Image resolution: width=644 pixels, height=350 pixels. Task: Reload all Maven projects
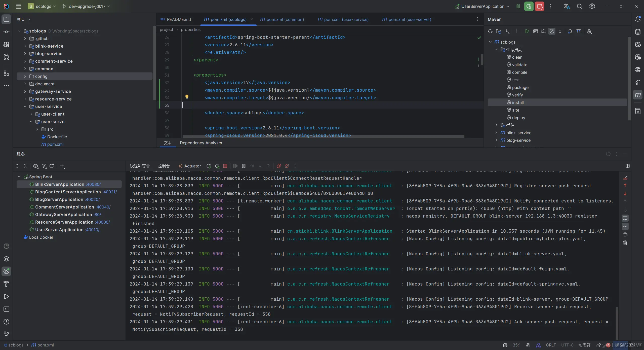coord(490,31)
